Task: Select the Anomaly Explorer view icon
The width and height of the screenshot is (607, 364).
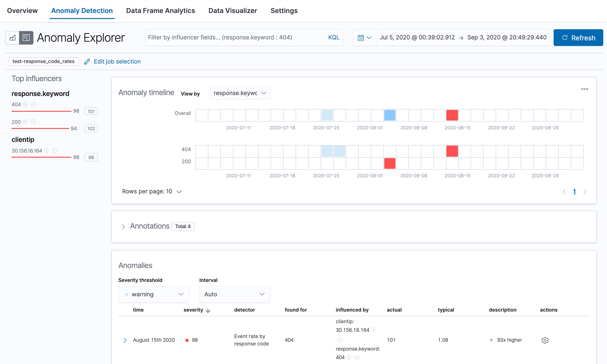Action: click(26, 38)
